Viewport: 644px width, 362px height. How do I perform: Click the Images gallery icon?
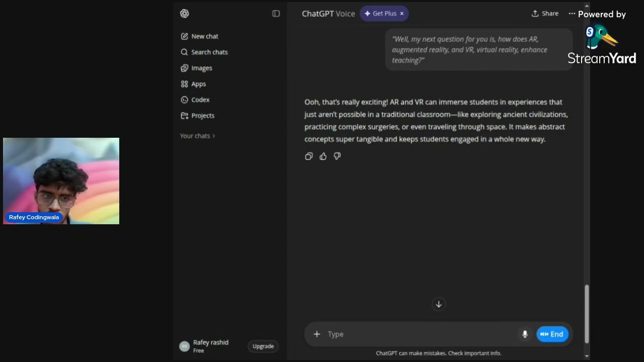pos(185,68)
